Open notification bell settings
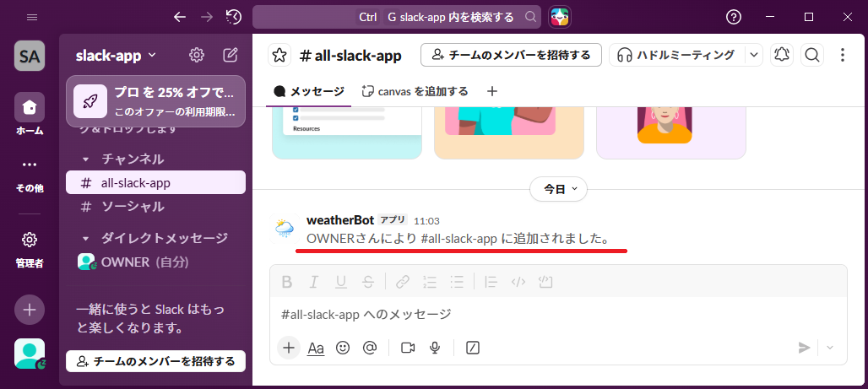Screen dimensions: 868x389 [782, 56]
